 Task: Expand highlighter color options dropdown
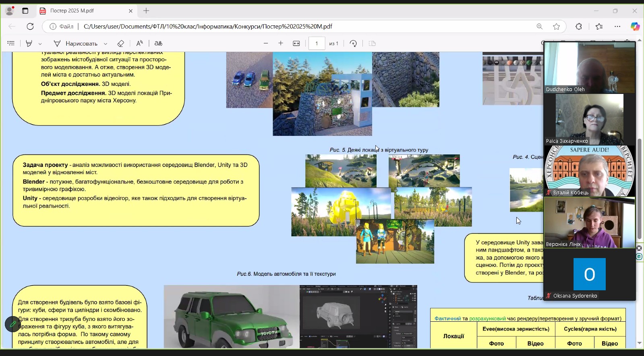pyautogui.click(x=40, y=44)
